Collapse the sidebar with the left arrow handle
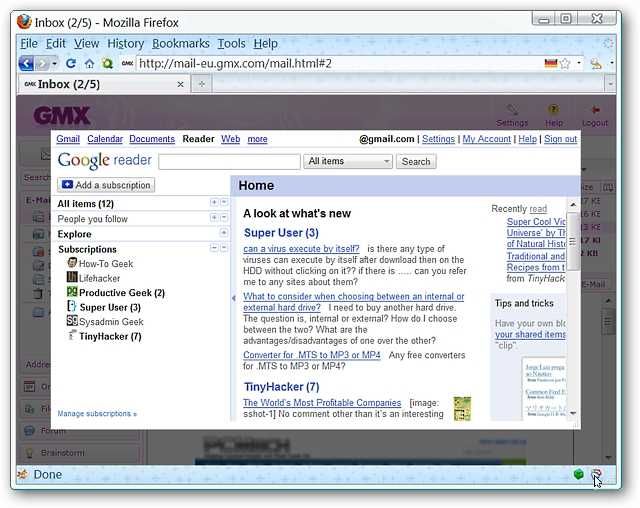The image size is (640, 508). pos(233,298)
